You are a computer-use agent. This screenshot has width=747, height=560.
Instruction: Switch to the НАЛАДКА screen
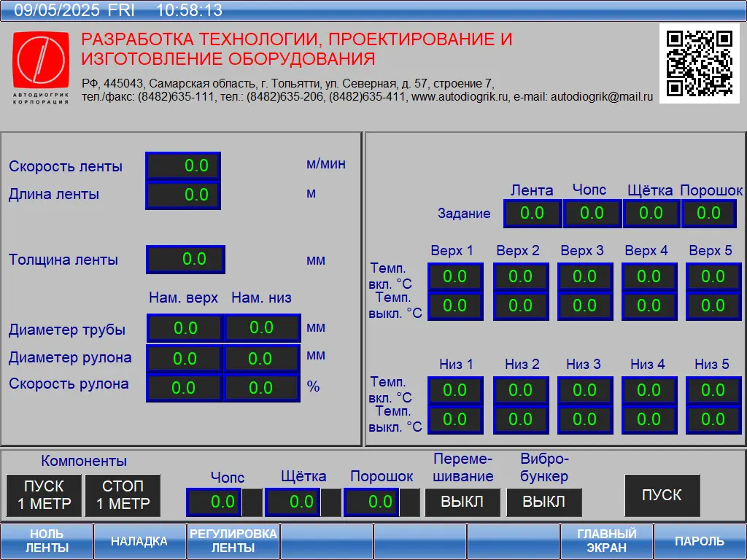pyautogui.click(x=139, y=542)
